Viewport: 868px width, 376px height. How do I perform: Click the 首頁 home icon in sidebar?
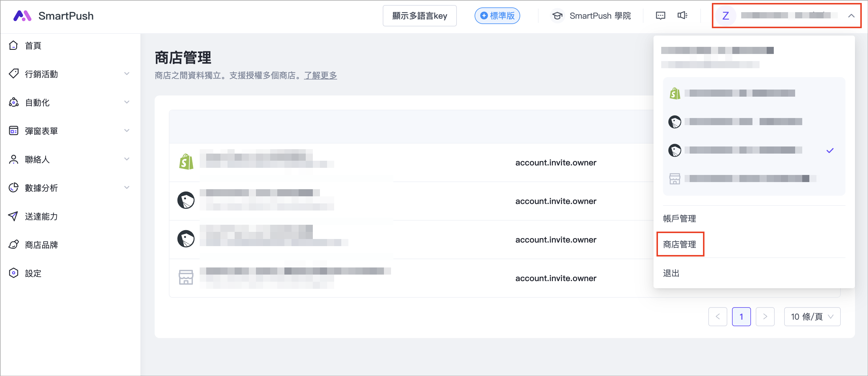click(13, 45)
